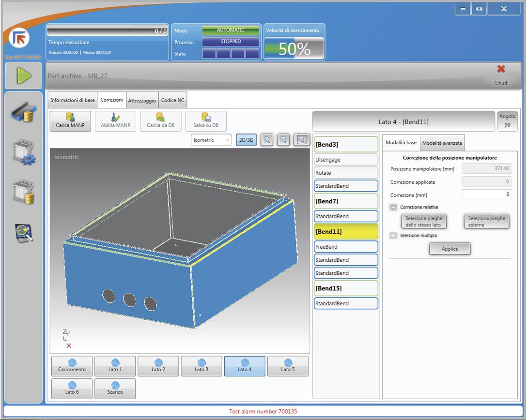
Task: Click the zoom out magnifier icon
Action: 283,140
